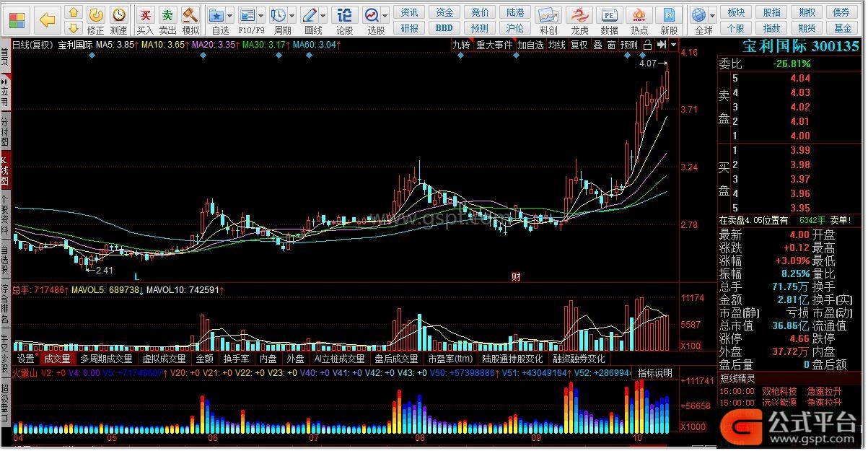Switch to the 成交量 indicator tab
Viewport: 868px width, 451px height.
(x=58, y=359)
